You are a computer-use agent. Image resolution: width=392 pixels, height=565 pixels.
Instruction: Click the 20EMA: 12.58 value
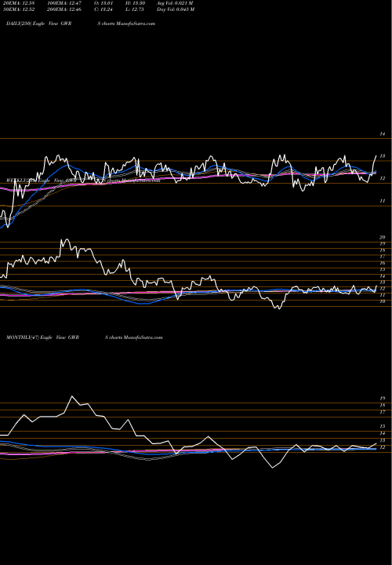[20, 3]
